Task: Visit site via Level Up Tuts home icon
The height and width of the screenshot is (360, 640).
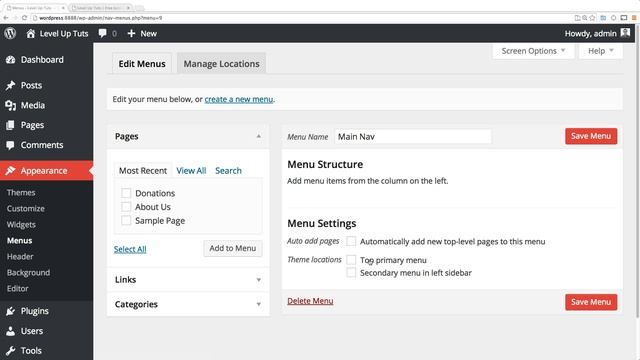Action: 31,33
